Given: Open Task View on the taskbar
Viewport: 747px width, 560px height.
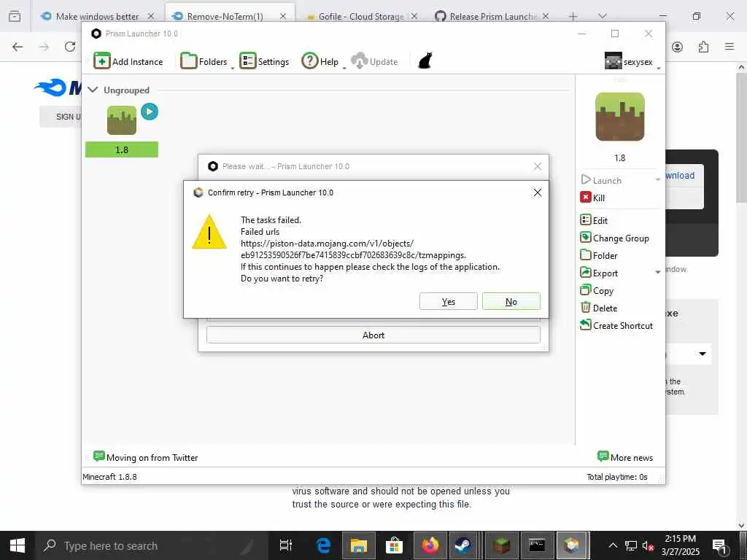Looking at the screenshot, I should pos(285,545).
